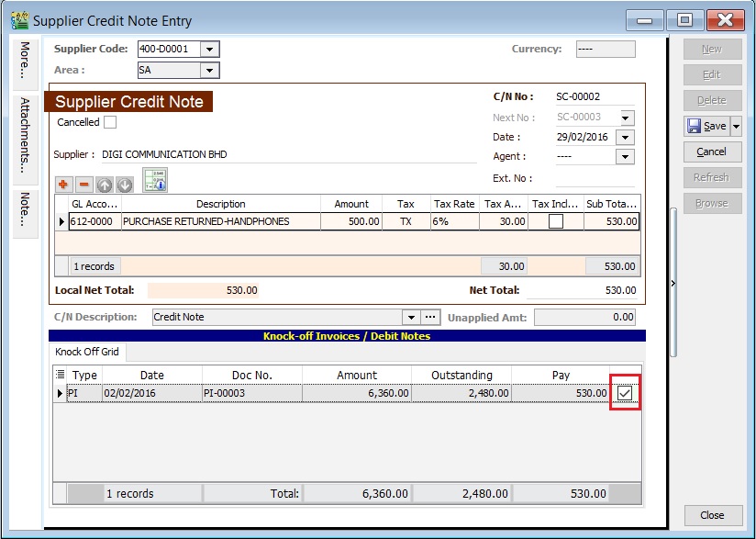The image size is (756, 539).
Task: Open the Agent dropdown
Action: pos(623,156)
